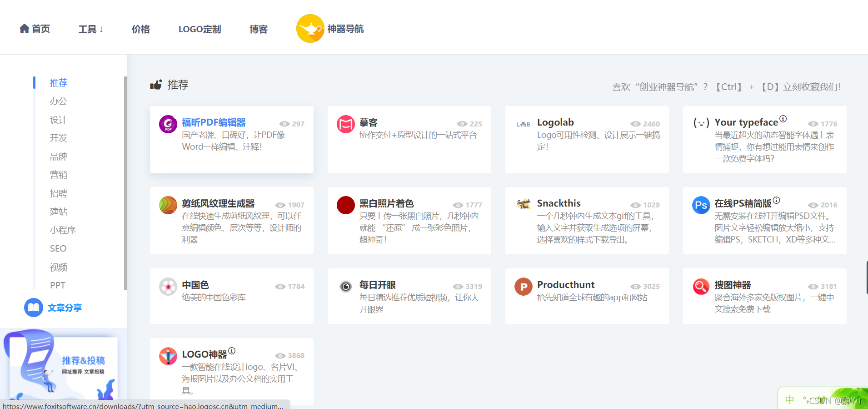Screen dimensions: 868x409
Task: Open the LOGO定制 nav item
Action: pyautogui.click(x=200, y=29)
